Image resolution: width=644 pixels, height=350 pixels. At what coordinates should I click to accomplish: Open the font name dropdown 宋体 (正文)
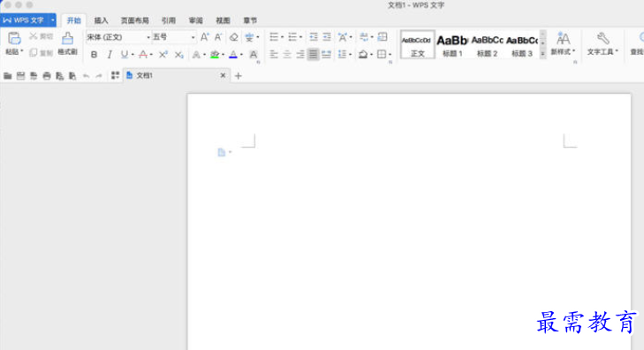(x=118, y=37)
